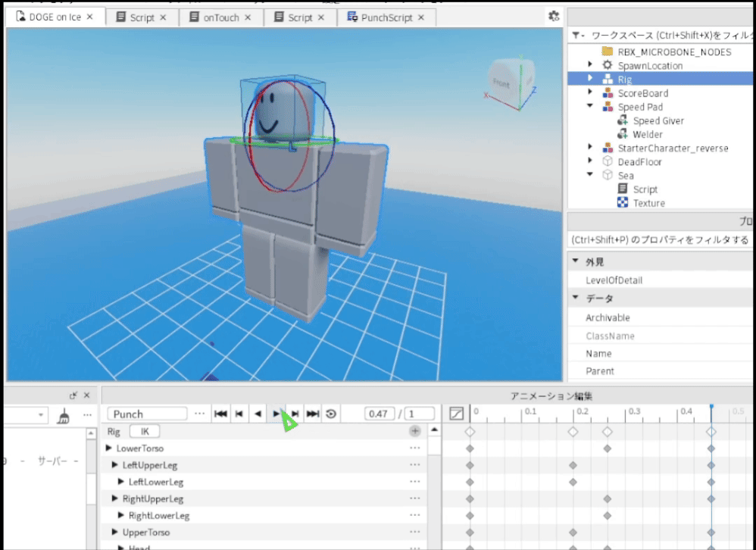
Task: Jump to the last keyframe
Action: (313, 414)
